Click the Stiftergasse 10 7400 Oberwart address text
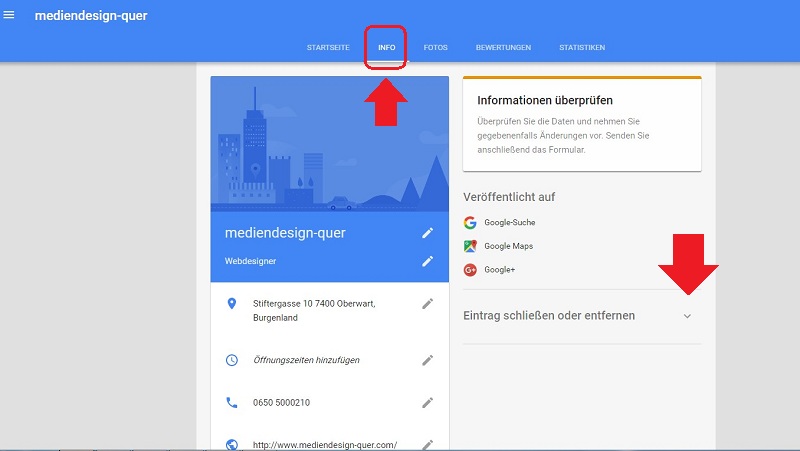Image resolution: width=800 pixels, height=451 pixels. tap(314, 311)
